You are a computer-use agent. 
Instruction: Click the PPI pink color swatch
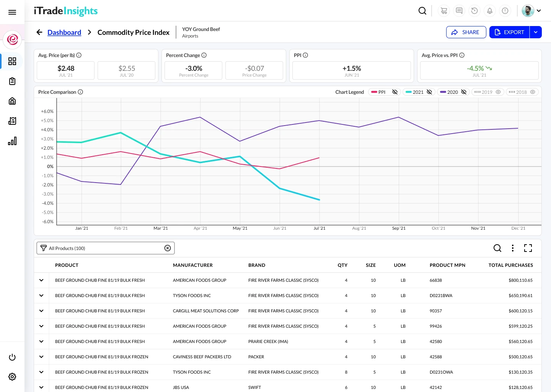click(374, 92)
